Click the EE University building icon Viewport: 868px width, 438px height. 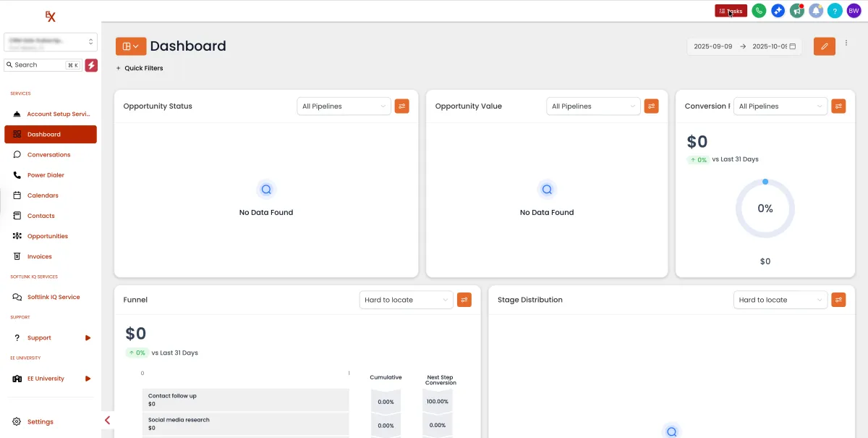pos(17,379)
